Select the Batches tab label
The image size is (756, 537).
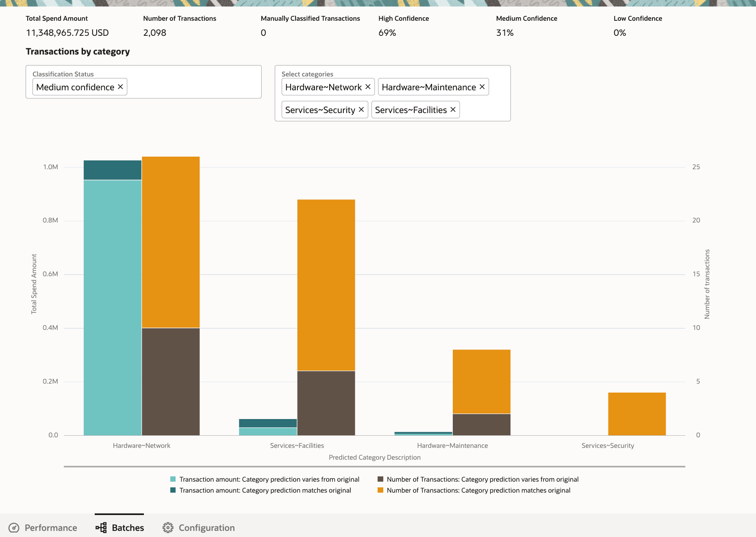[128, 528]
